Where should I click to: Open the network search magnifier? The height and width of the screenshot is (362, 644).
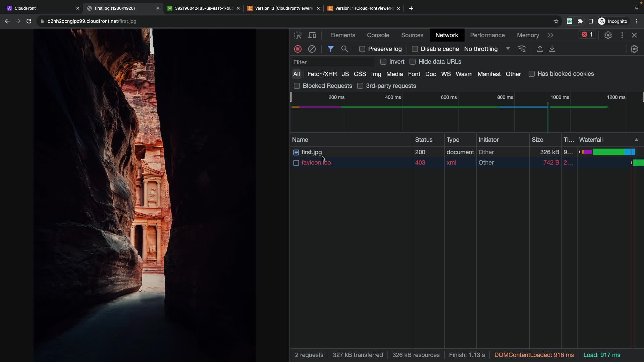coord(344,49)
